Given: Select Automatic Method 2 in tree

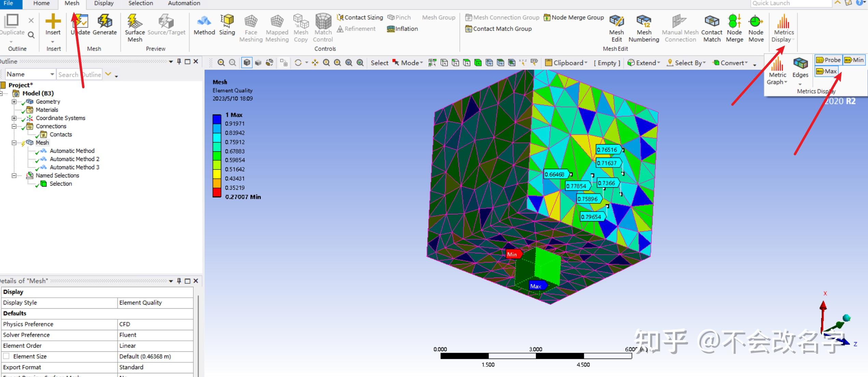Looking at the screenshot, I should [x=74, y=159].
